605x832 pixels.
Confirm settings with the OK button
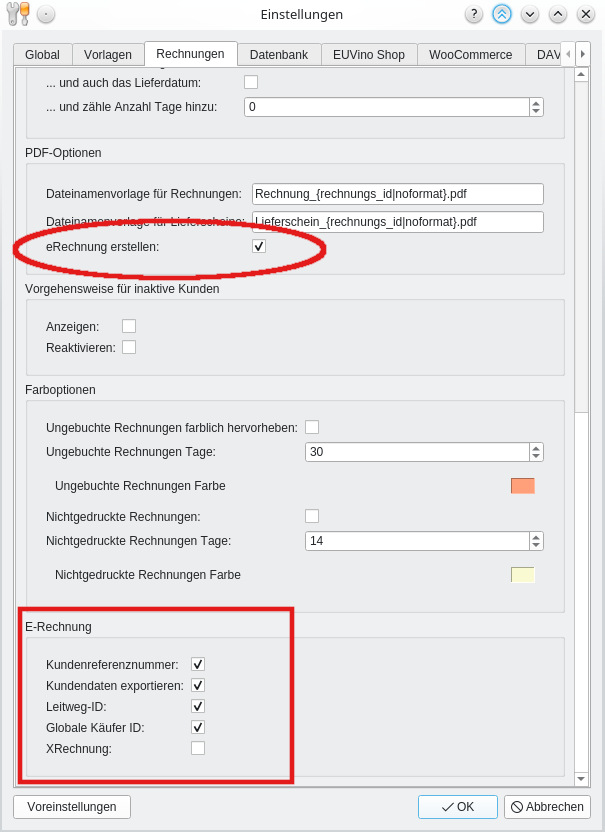[x=459, y=807]
